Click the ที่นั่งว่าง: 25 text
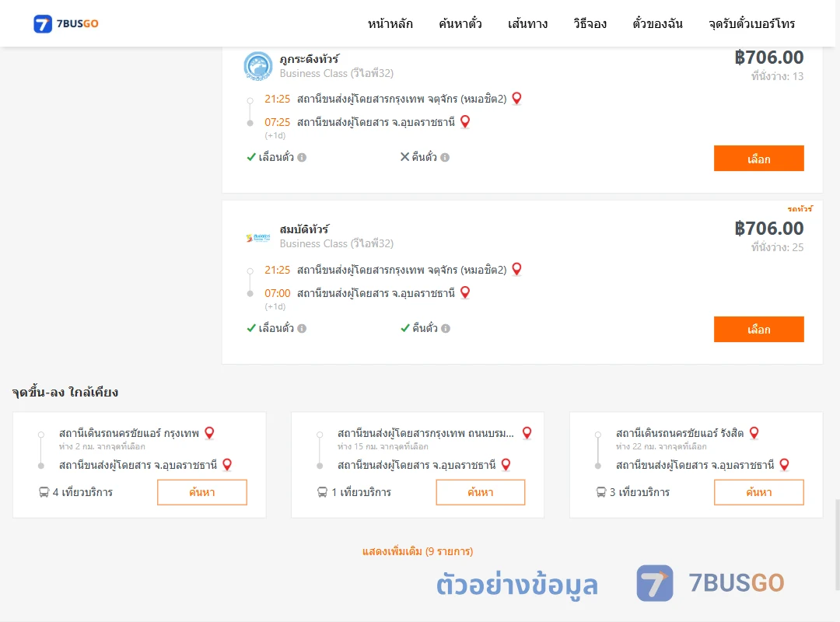The width and height of the screenshot is (840, 622). coord(777,247)
